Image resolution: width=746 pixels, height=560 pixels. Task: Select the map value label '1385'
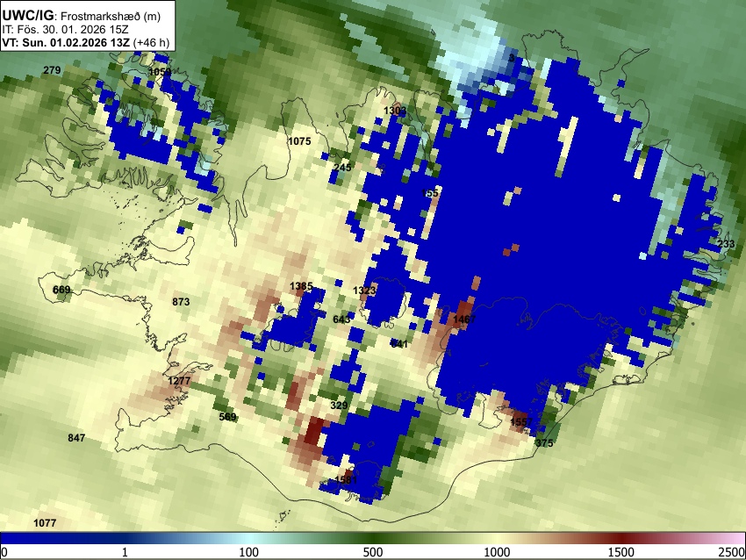coord(301,286)
